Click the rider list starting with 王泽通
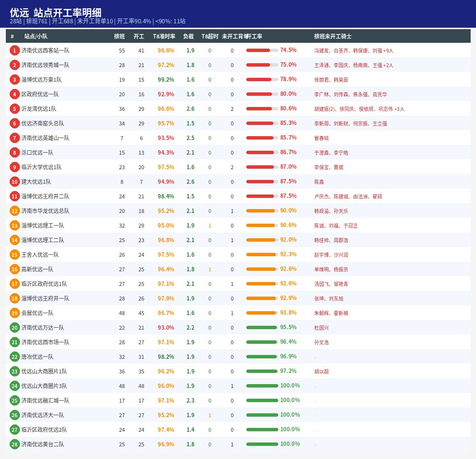 coord(354,65)
